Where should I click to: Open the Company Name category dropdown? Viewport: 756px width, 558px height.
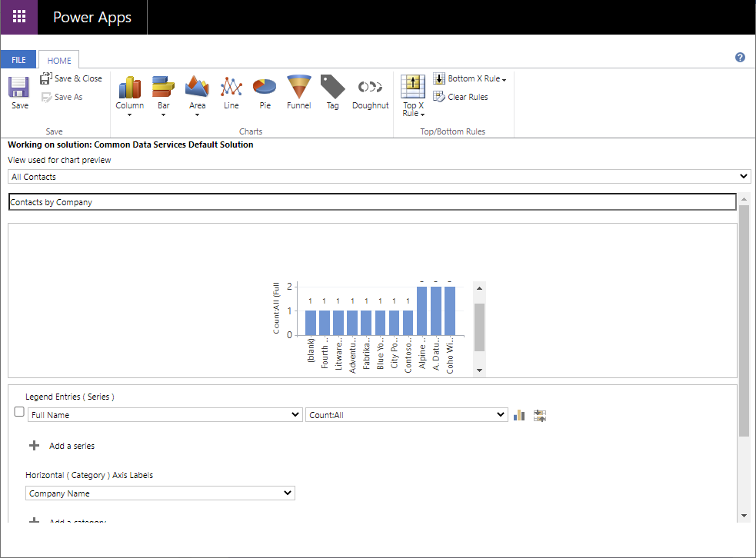click(x=160, y=493)
